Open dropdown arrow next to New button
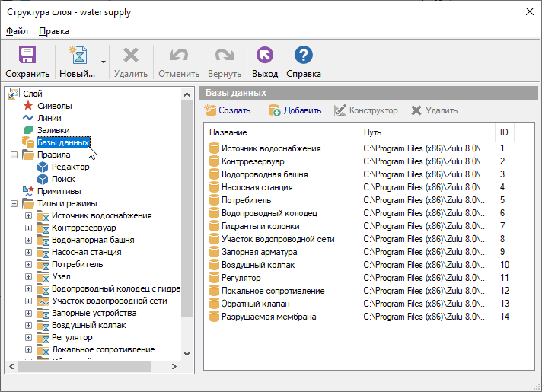The height and width of the screenshot is (392, 542). (103, 62)
